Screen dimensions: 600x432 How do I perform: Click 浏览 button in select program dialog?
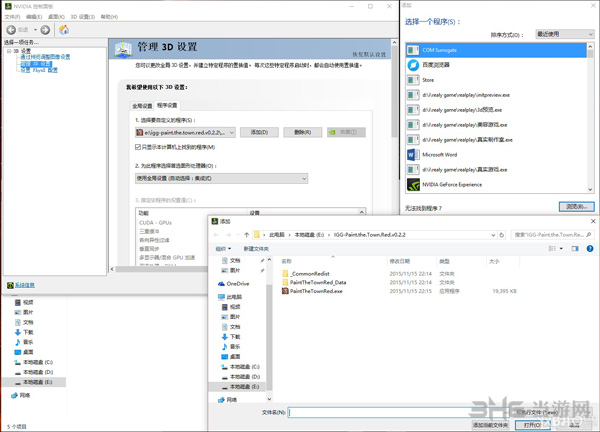click(x=577, y=207)
